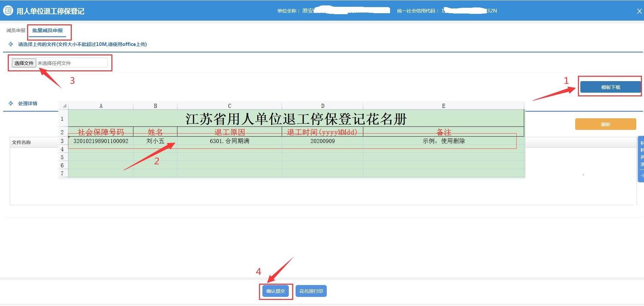
Task: Click 选择文件 to choose a file
Action: click(x=23, y=63)
